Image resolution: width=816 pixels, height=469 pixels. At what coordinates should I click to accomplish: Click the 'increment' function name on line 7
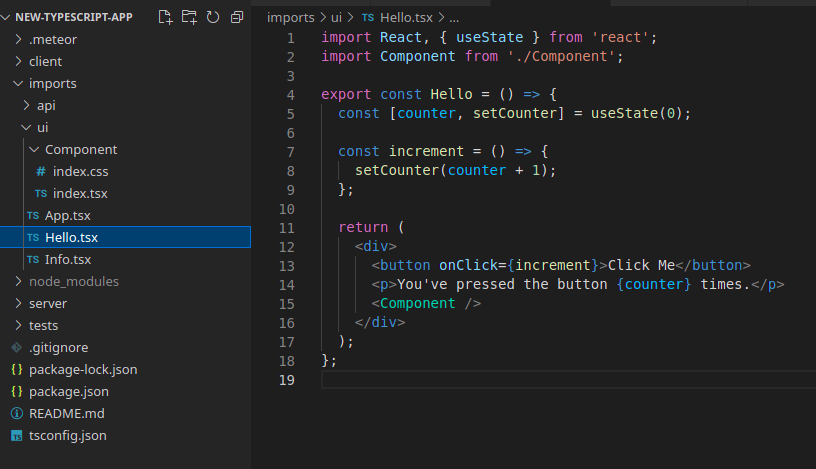click(x=426, y=151)
